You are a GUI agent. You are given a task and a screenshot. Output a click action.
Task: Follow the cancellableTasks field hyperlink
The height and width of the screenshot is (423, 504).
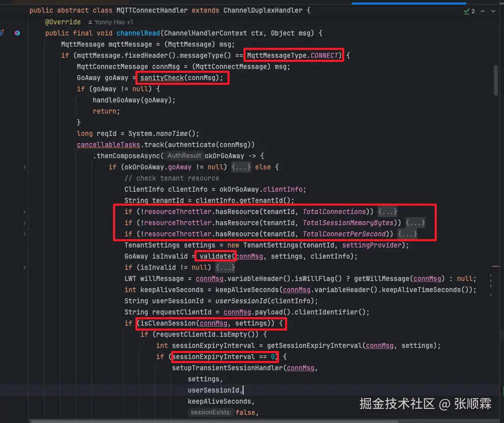click(x=108, y=145)
